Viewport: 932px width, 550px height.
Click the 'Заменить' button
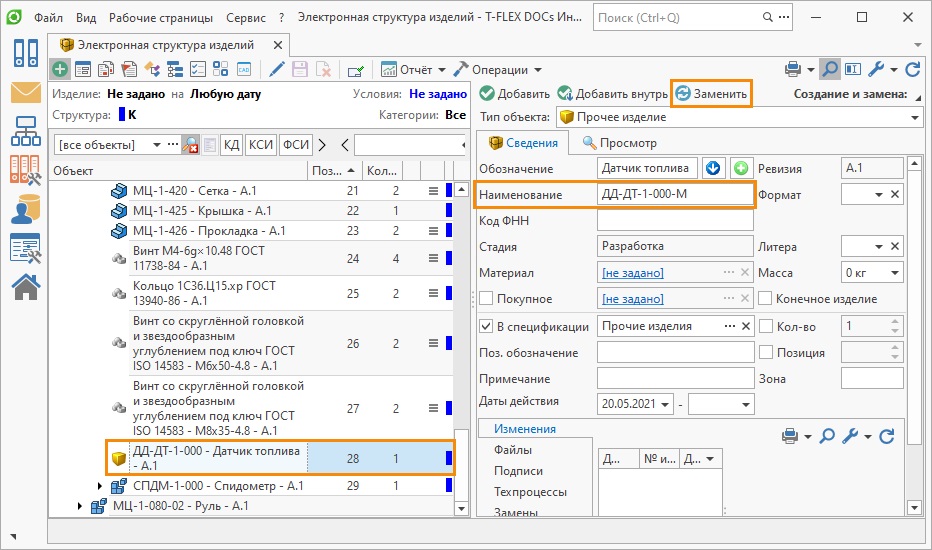711,93
